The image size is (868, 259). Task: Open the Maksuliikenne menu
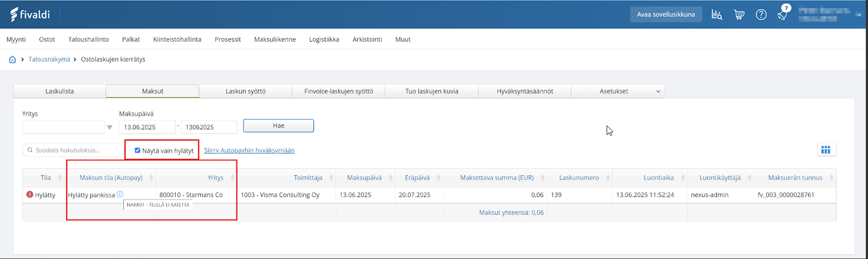point(275,39)
